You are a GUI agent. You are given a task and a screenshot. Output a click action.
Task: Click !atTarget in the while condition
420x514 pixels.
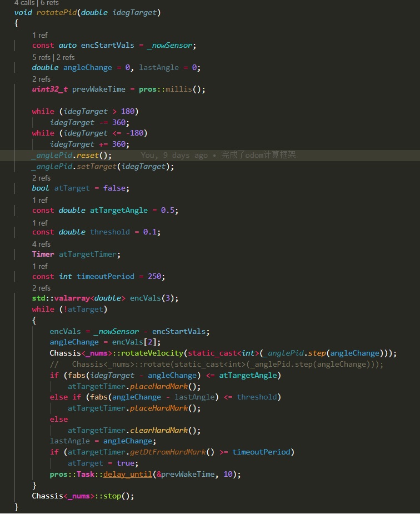point(83,310)
